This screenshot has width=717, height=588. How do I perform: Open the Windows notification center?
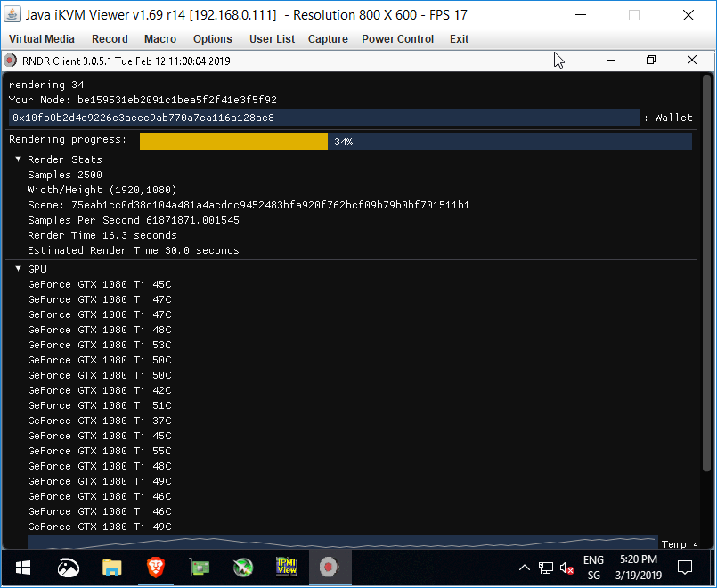pyautogui.click(x=685, y=568)
